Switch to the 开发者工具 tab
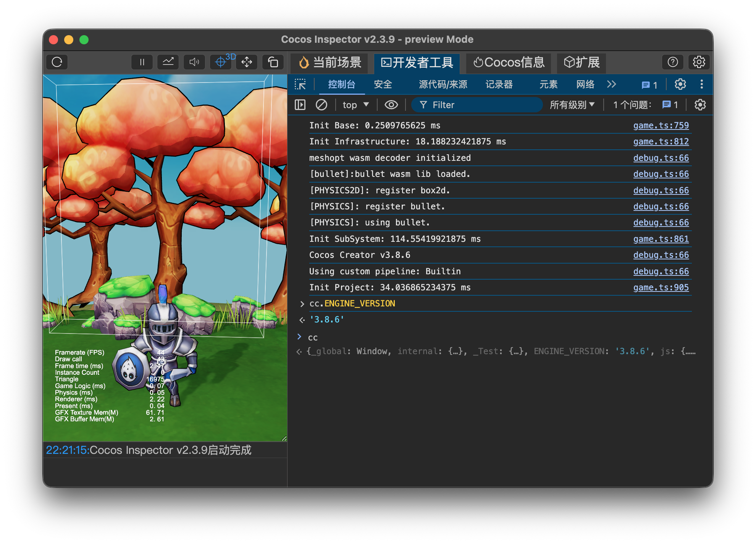The height and width of the screenshot is (544, 756). click(x=417, y=62)
